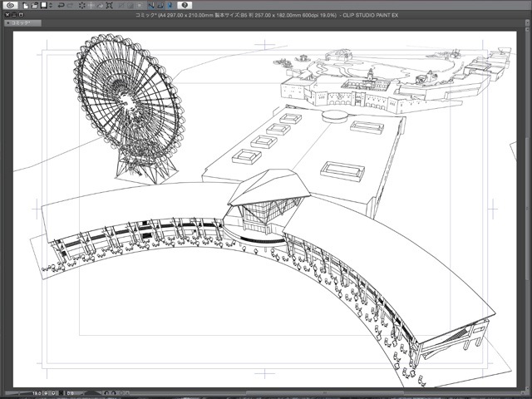This screenshot has height=399, width=532.
Task: Create a new canvas with New icon
Action: pos(26,6)
